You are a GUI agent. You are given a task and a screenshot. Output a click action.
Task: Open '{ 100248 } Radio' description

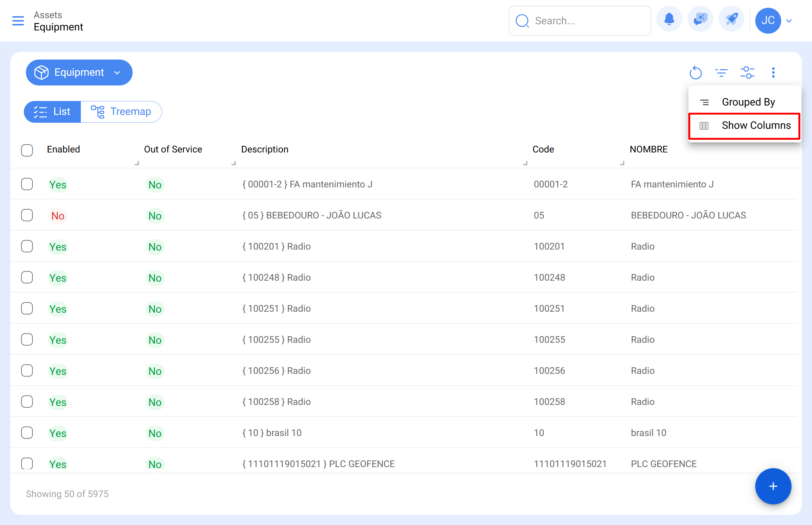point(276,277)
